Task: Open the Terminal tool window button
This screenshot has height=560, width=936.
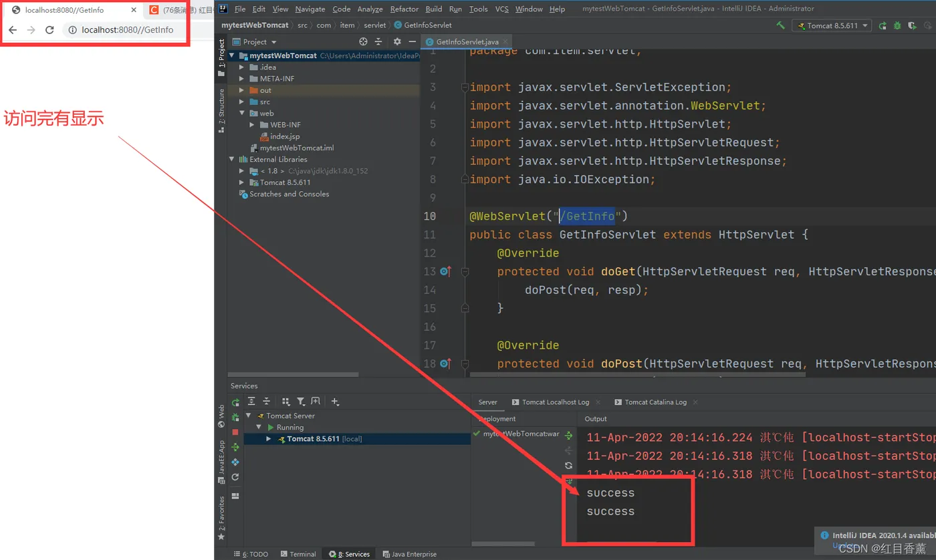Action: (298, 554)
